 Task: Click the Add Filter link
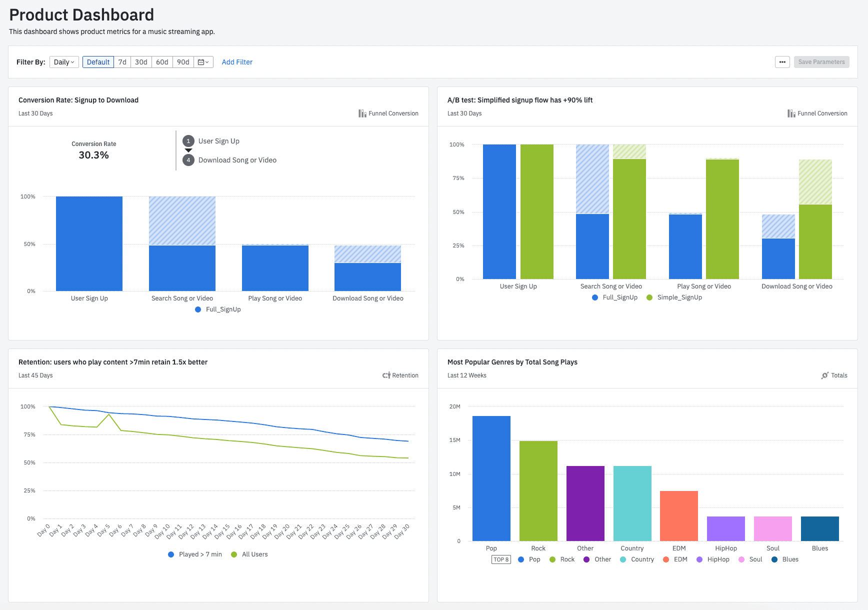[x=237, y=61]
